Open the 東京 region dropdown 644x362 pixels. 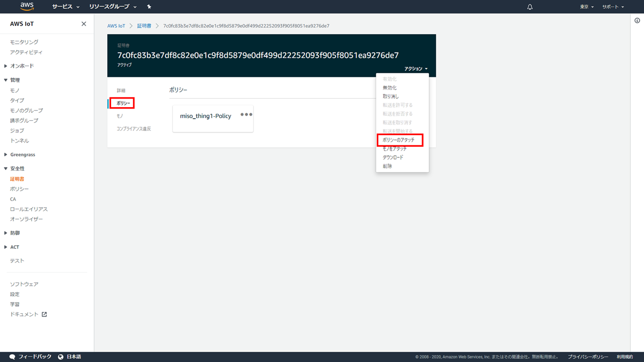pos(587,7)
